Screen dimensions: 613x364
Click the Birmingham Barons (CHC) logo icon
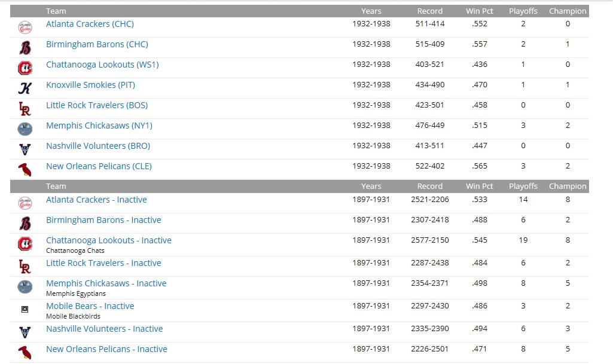tap(25, 47)
